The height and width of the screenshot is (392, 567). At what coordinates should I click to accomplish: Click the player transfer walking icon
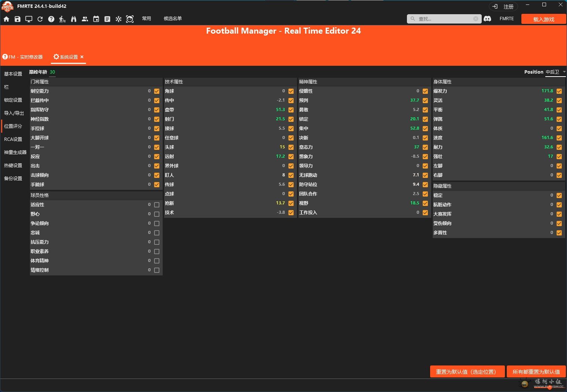(x=62, y=19)
